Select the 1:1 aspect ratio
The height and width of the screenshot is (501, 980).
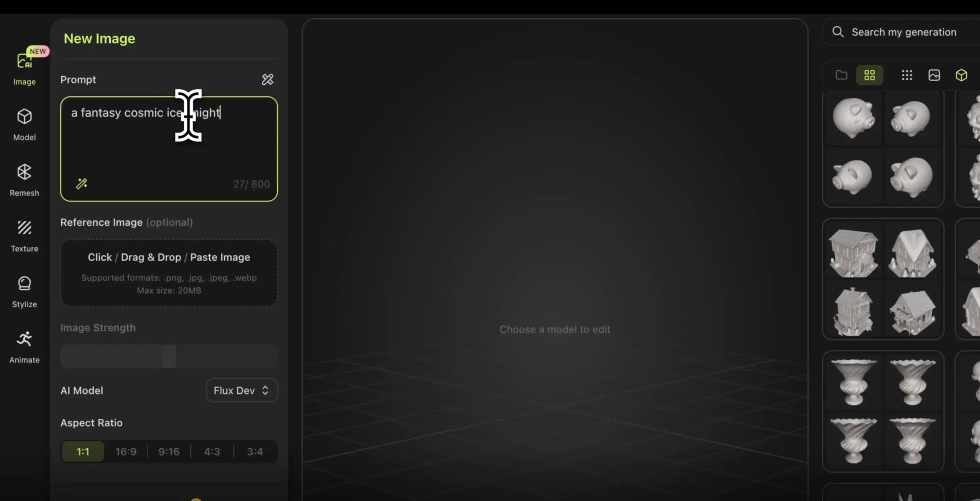(83, 451)
